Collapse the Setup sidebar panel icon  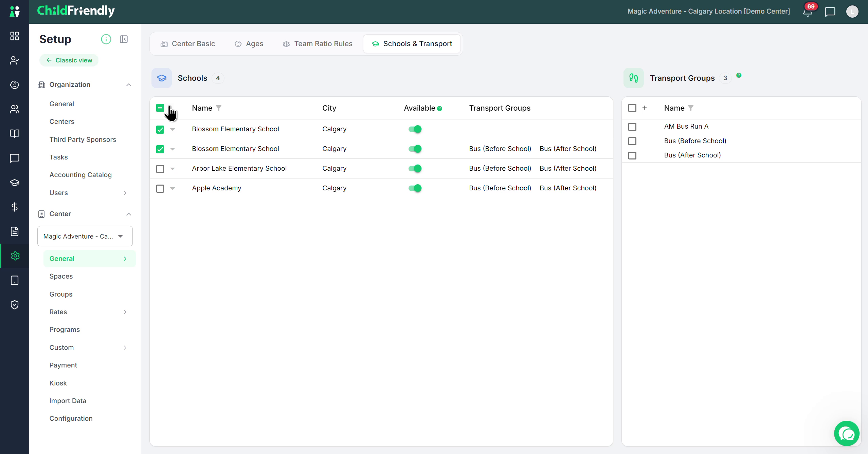(x=124, y=39)
